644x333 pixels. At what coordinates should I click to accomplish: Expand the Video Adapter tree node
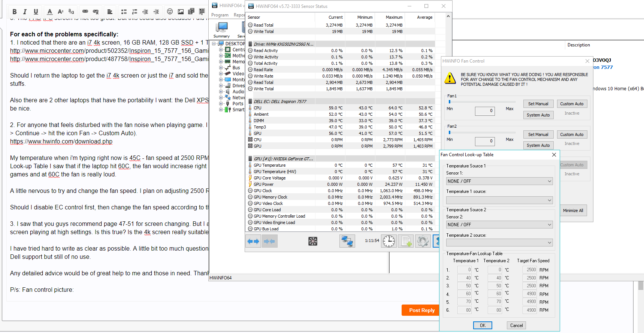[x=221, y=73]
